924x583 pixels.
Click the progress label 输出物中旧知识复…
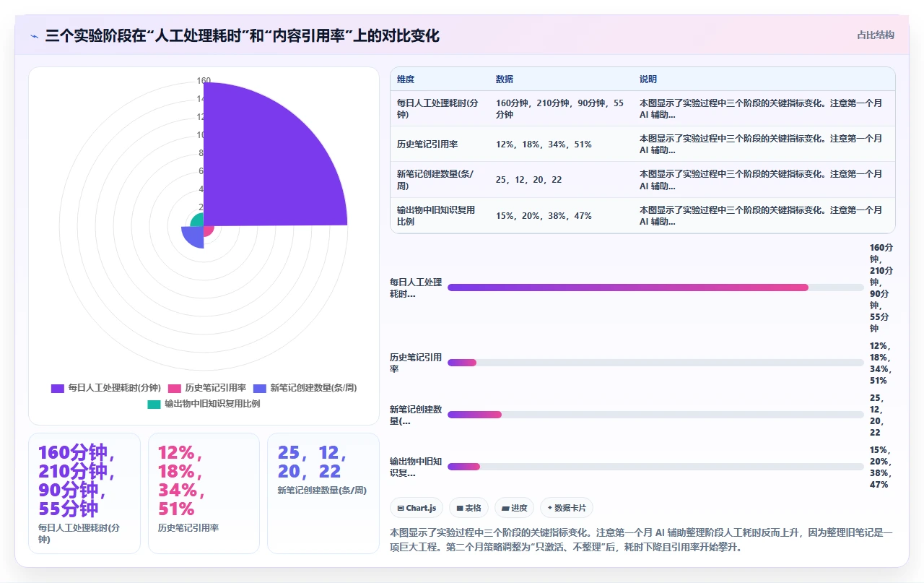(416, 467)
